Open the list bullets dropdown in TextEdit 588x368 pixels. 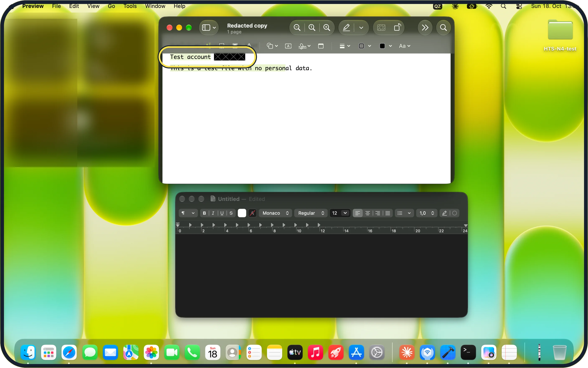point(404,213)
